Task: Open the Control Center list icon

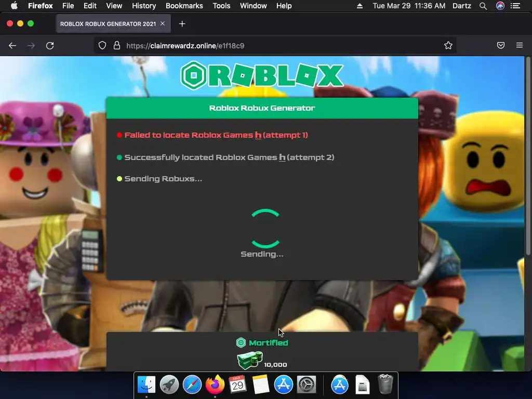Action: click(515, 6)
